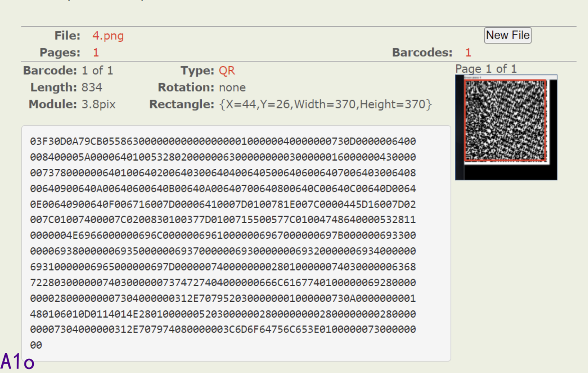Click the File label

tap(67, 36)
